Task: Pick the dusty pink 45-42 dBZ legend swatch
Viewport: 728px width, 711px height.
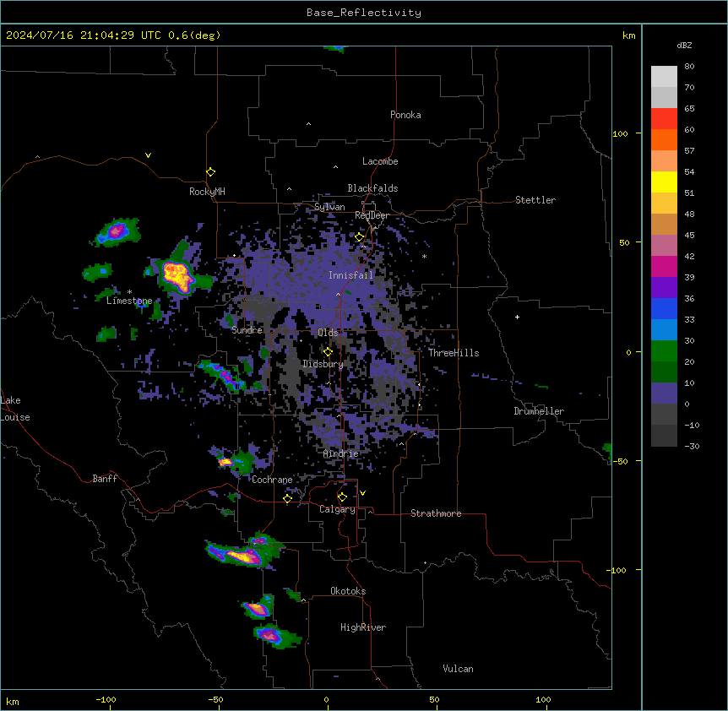Action: pos(664,245)
